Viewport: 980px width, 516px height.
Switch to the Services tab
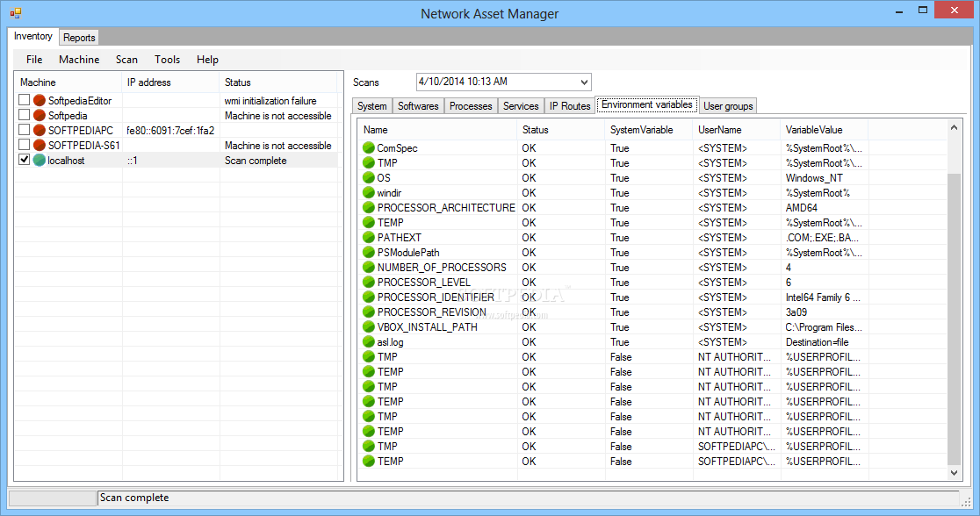pyautogui.click(x=521, y=106)
